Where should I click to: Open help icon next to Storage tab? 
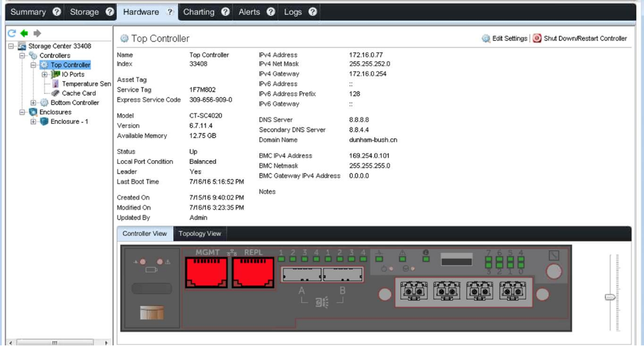[109, 12]
